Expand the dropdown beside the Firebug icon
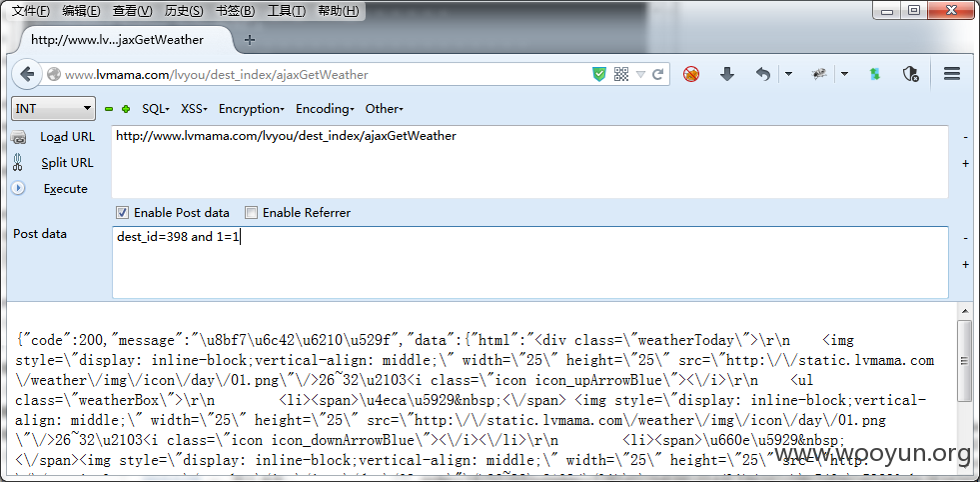 click(x=844, y=74)
